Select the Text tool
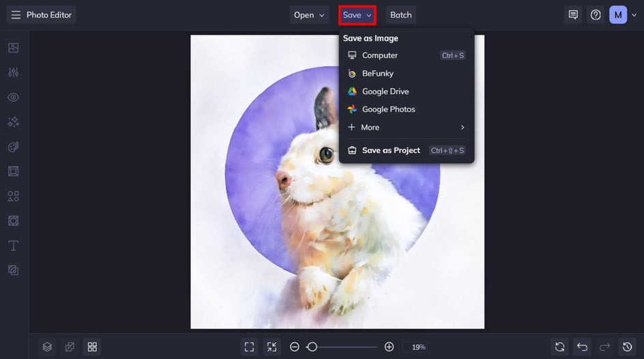644x359 pixels. [x=13, y=246]
